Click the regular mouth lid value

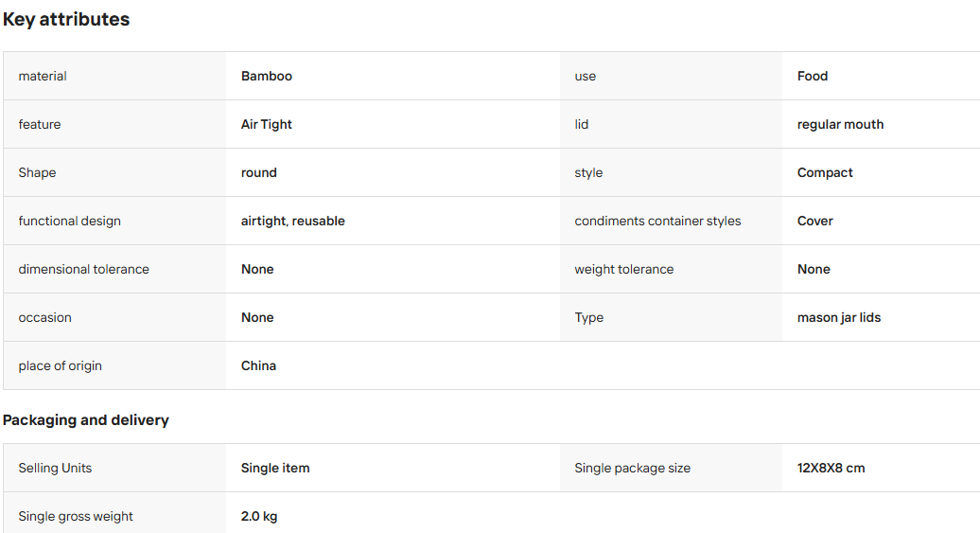841,124
